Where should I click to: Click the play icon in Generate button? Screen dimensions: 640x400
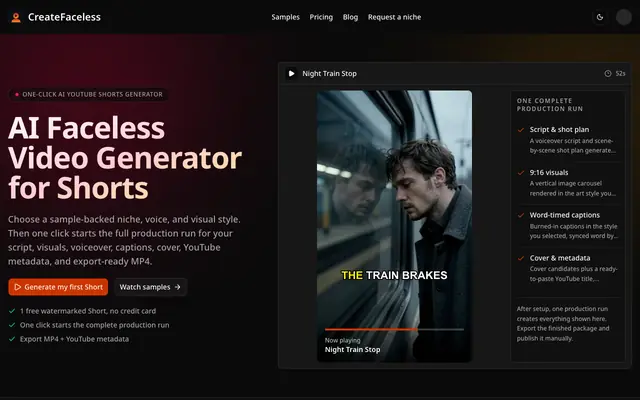coord(18,287)
